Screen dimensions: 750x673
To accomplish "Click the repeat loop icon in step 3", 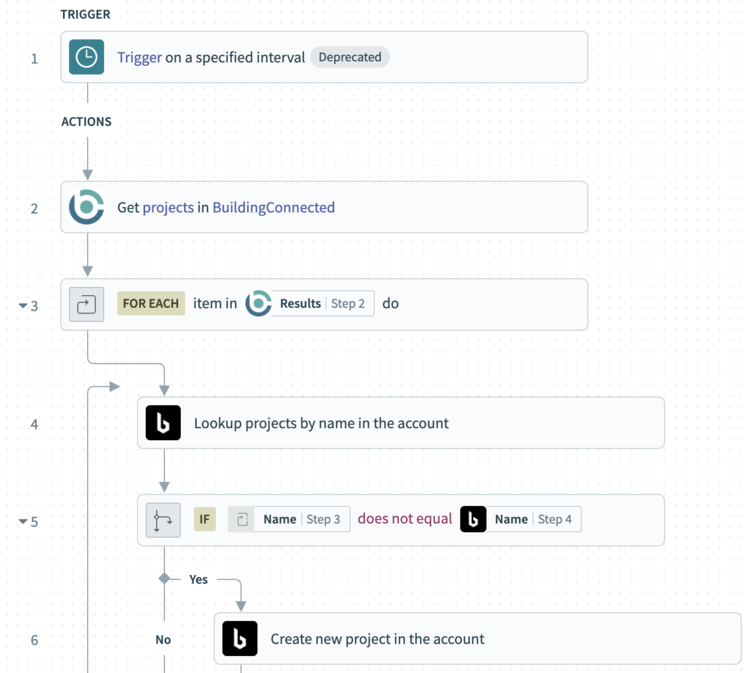I will point(86,304).
